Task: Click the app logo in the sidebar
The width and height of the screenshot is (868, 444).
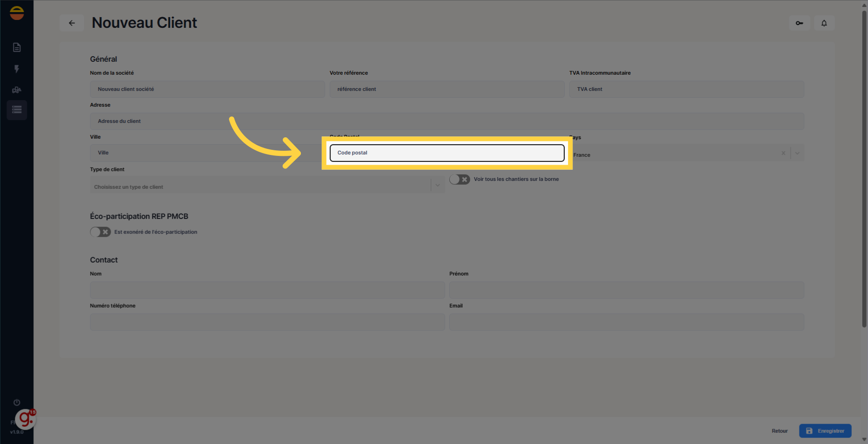Action: 17,13
